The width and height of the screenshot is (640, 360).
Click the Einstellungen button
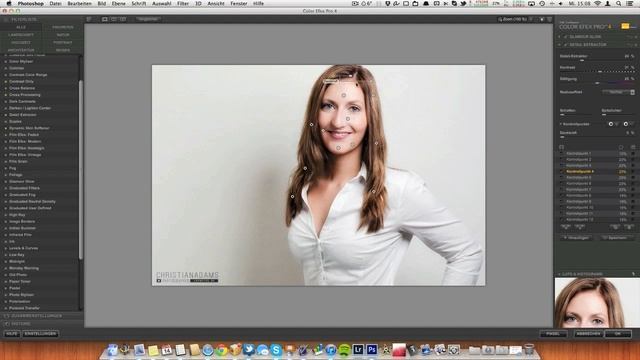pos(40,333)
